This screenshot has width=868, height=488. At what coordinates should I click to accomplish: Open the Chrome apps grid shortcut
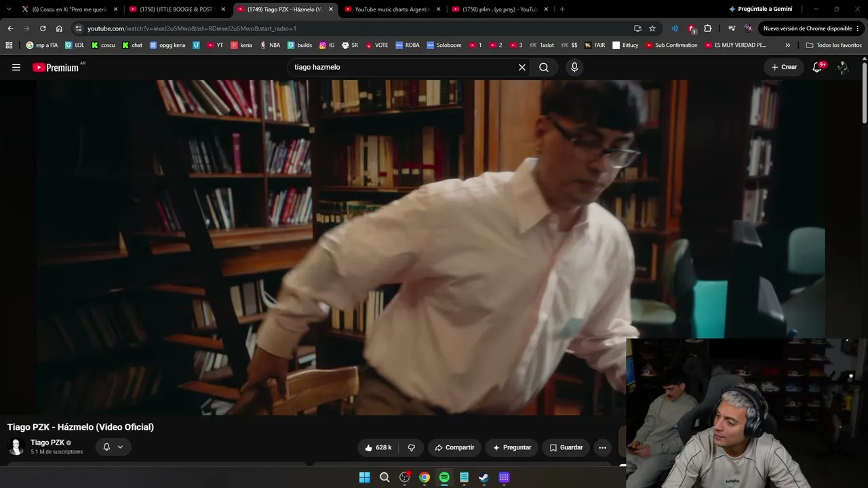[9, 45]
